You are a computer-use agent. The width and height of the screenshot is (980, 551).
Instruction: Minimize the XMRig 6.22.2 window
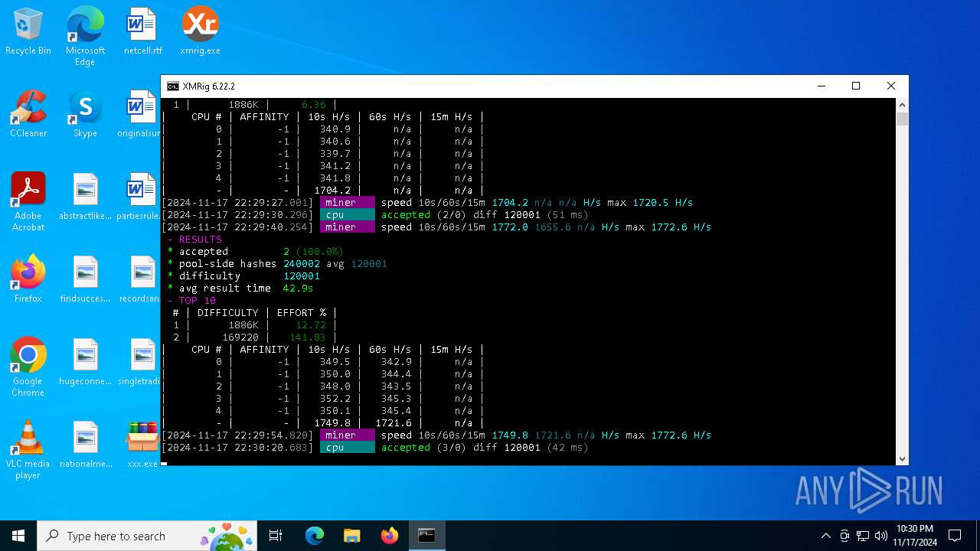(x=821, y=86)
